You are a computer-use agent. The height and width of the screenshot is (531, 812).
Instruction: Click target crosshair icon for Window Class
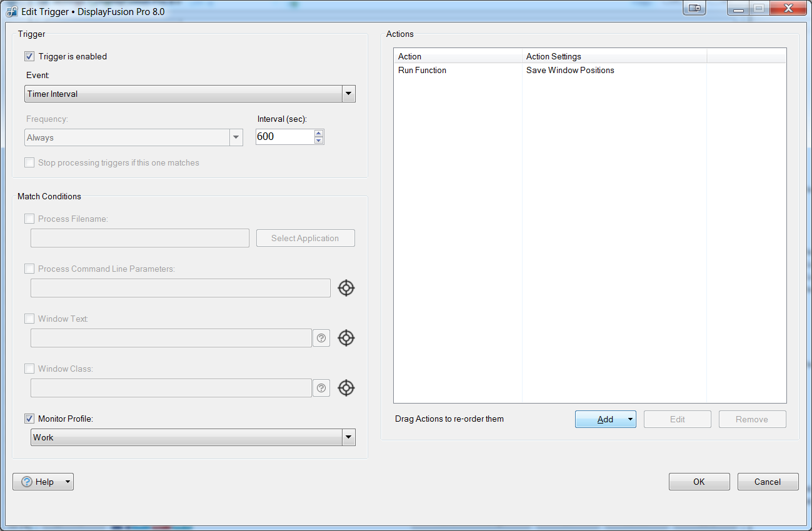click(x=346, y=388)
